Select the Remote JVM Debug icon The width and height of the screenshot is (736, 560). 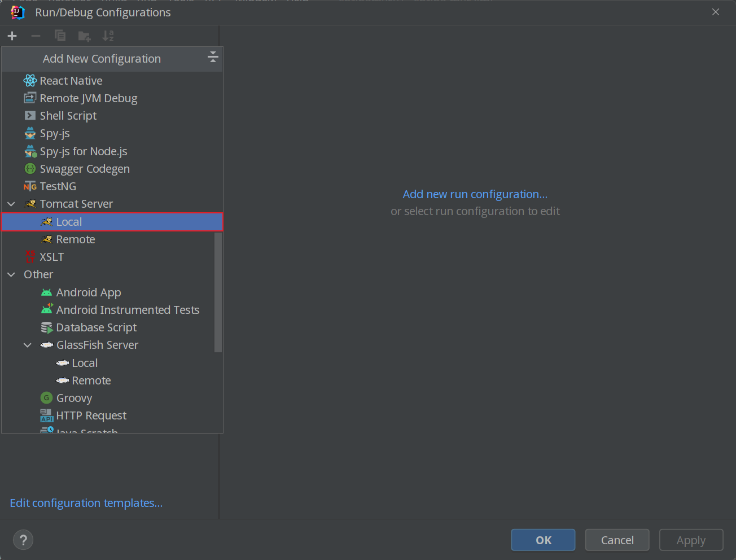pyautogui.click(x=30, y=98)
